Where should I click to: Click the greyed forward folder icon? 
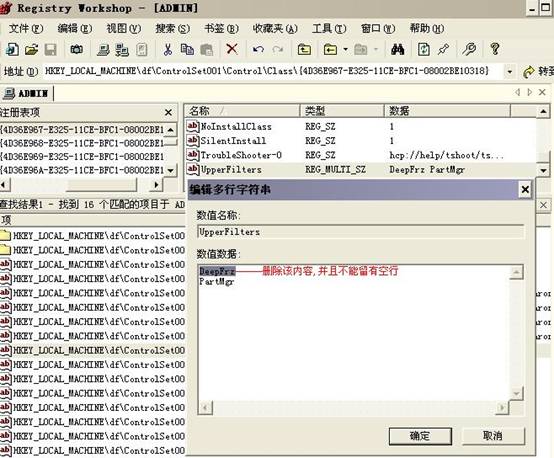point(360,49)
